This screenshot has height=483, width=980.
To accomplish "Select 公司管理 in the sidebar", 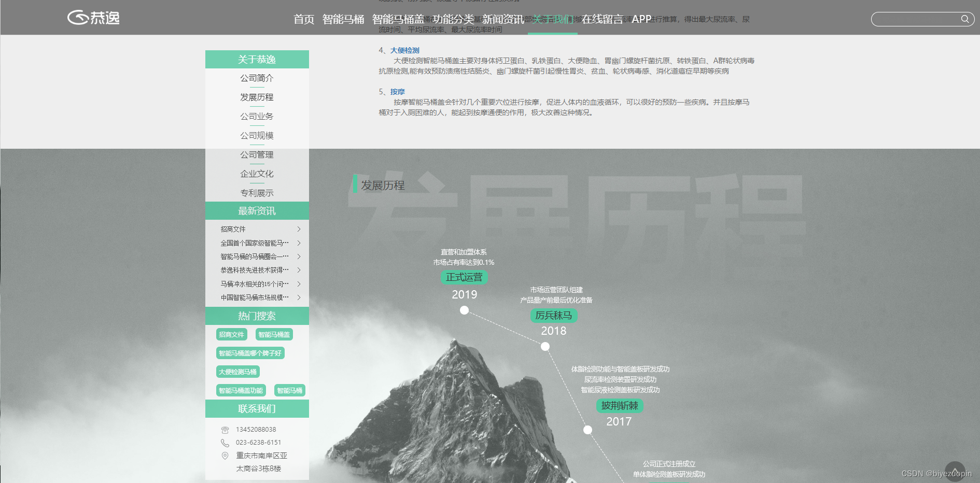I will pyautogui.click(x=257, y=155).
